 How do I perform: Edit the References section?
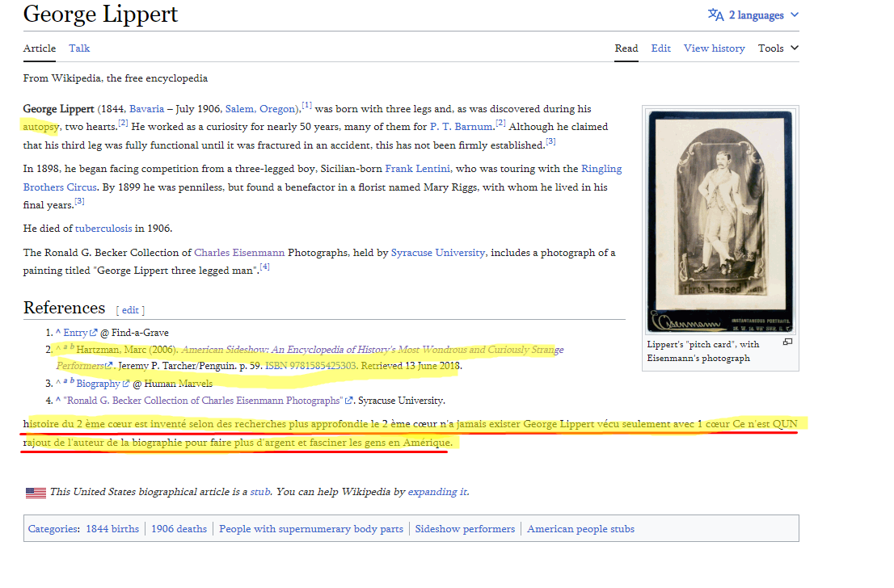coord(130,310)
